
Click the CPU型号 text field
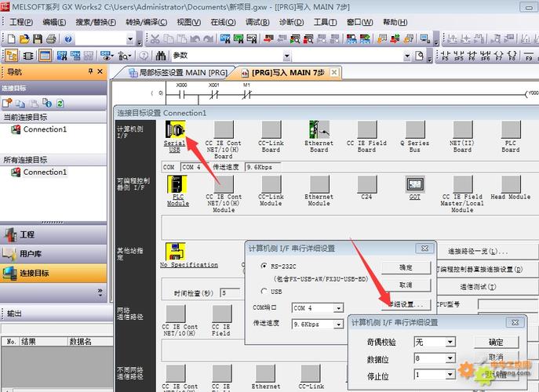pyautogui.click(x=508, y=304)
